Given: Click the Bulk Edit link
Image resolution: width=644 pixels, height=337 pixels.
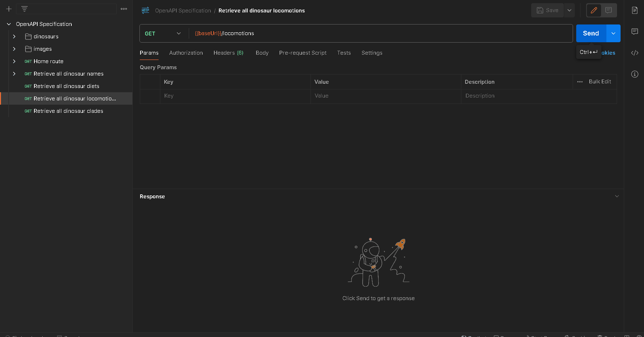Looking at the screenshot, I should tap(600, 82).
